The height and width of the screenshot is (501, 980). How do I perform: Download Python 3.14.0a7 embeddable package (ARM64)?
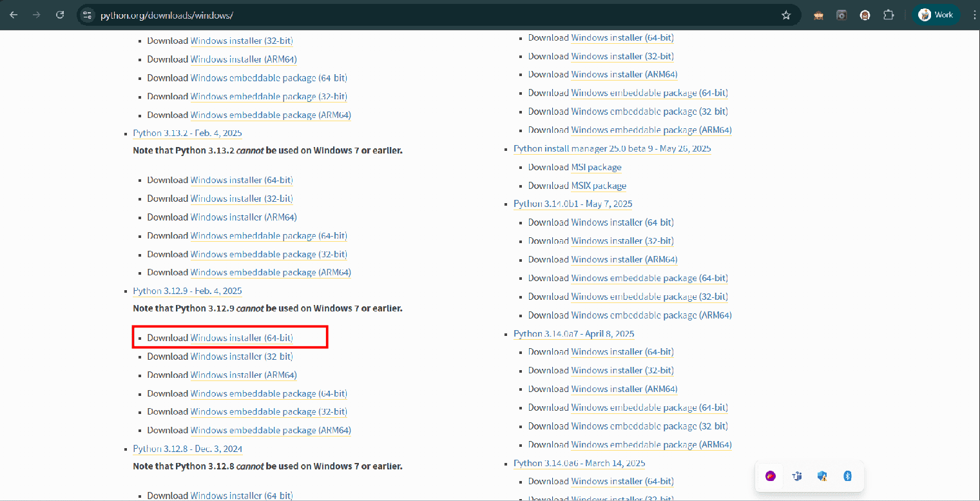[x=651, y=445]
